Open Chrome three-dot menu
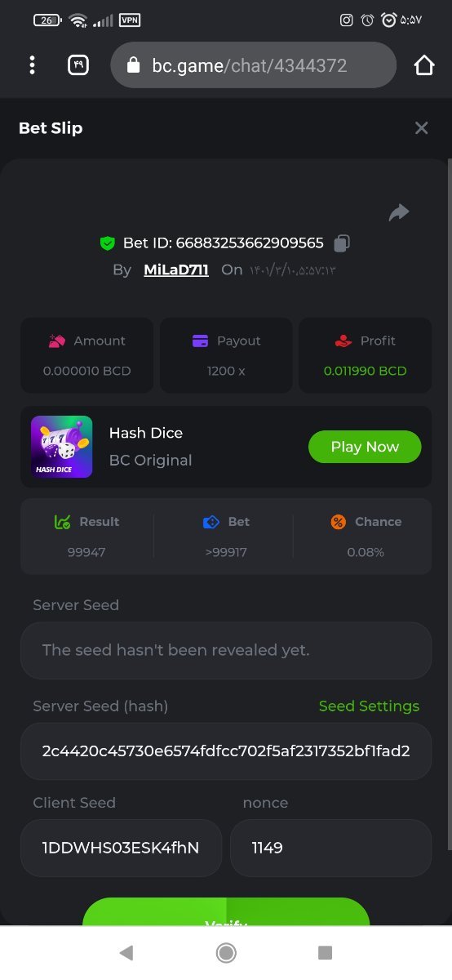 [32, 65]
